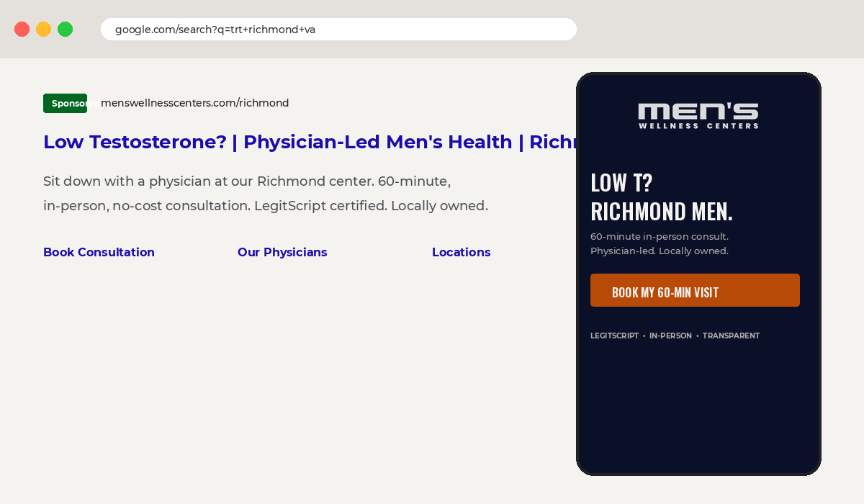Open the Book Consultation sitelink
The height and width of the screenshot is (504, 864).
point(99,252)
